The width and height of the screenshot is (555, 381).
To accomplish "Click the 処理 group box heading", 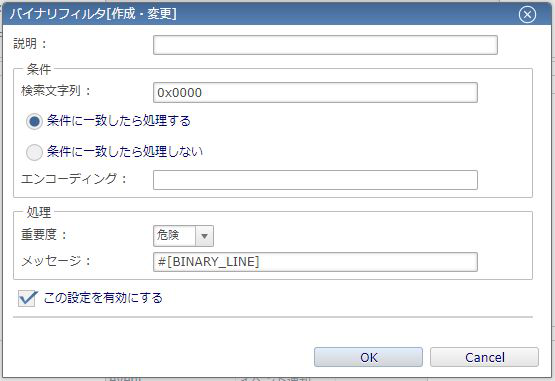I will point(39,212).
